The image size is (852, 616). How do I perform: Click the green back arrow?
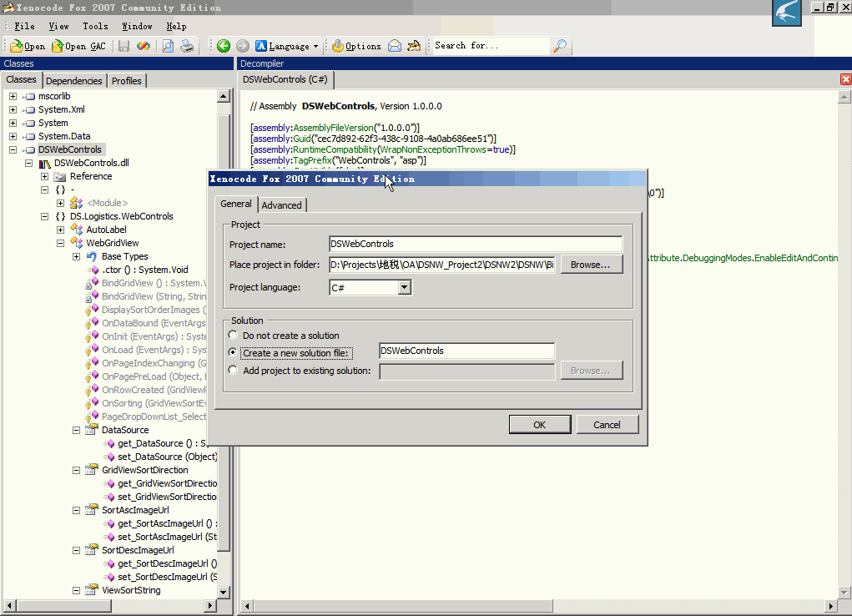point(224,46)
